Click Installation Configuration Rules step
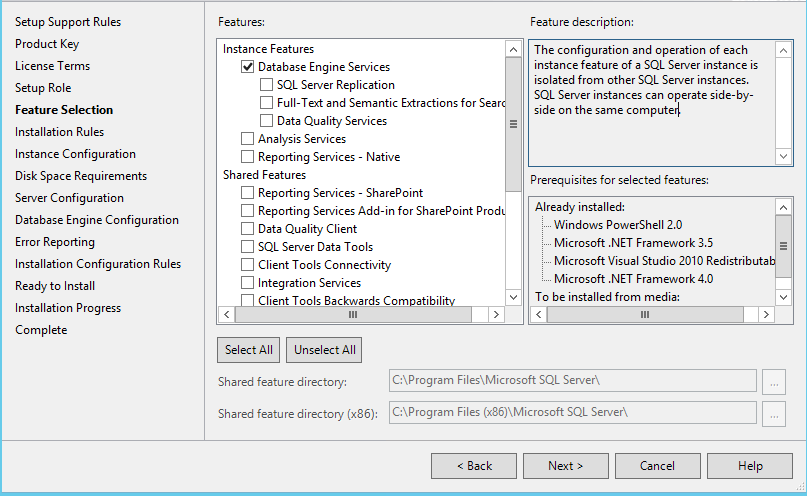Screen dimensions: 807x496 [x=98, y=264]
